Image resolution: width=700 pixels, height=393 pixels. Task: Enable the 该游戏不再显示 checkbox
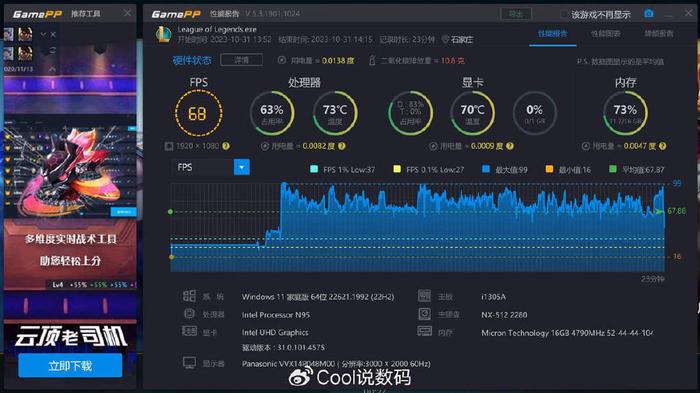[564, 14]
